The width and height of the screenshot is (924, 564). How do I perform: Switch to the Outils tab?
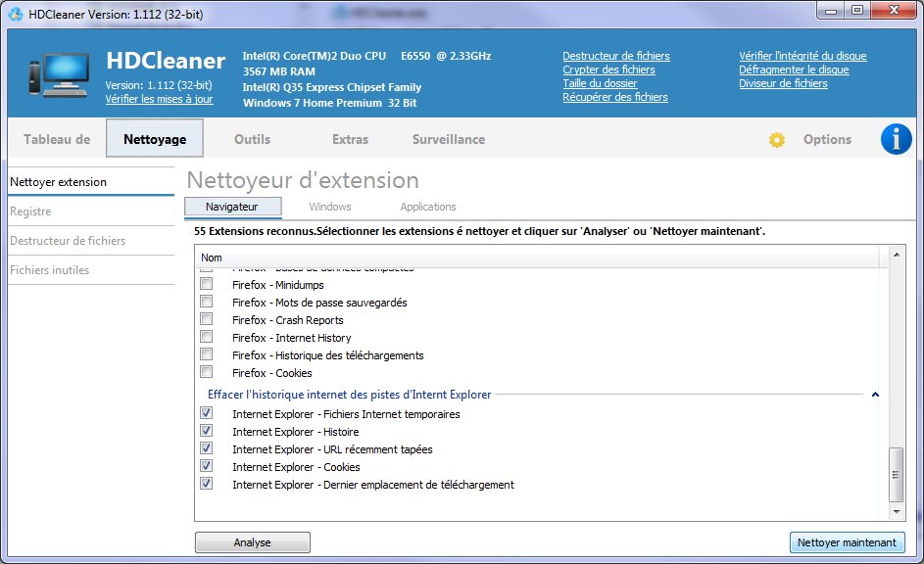click(252, 139)
